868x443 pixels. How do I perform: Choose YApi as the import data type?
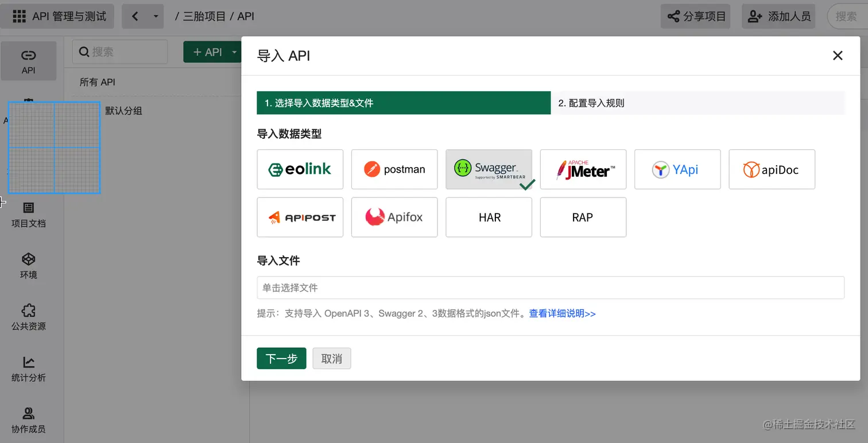(677, 169)
